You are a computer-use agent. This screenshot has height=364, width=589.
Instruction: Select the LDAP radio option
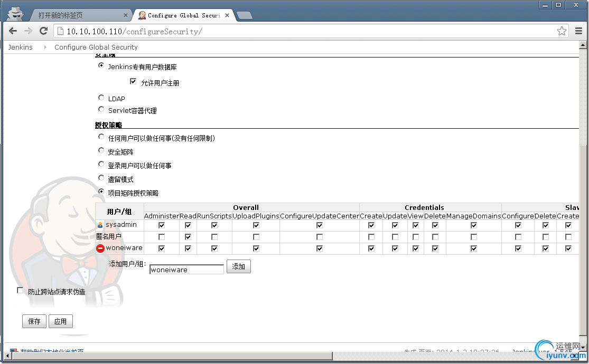(101, 98)
